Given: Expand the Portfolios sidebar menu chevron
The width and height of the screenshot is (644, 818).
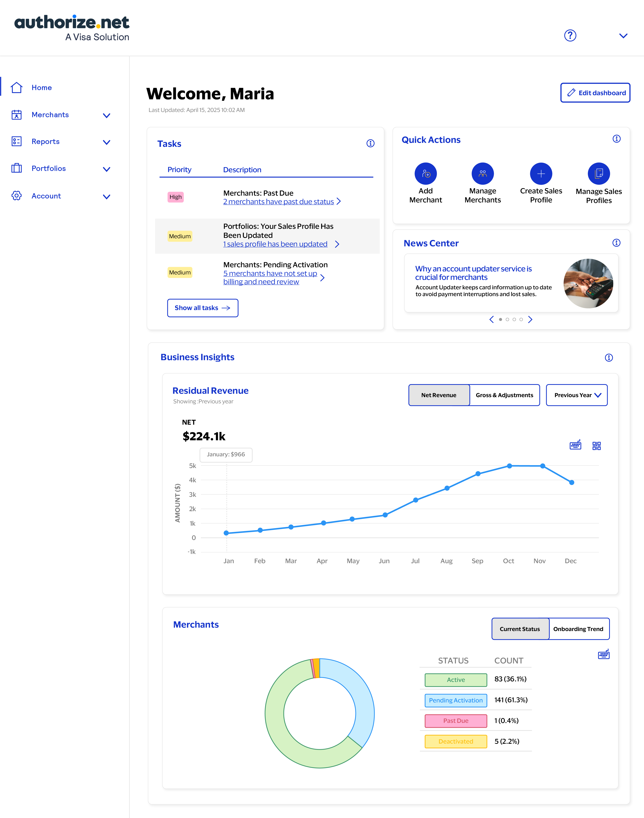Looking at the screenshot, I should click(107, 169).
